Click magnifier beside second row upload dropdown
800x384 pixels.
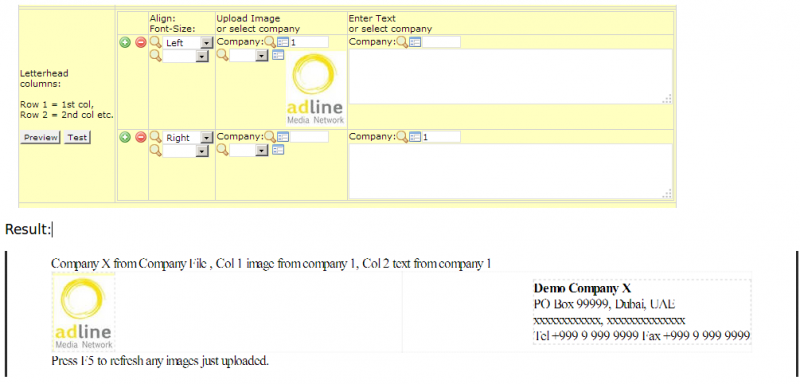pos(223,149)
